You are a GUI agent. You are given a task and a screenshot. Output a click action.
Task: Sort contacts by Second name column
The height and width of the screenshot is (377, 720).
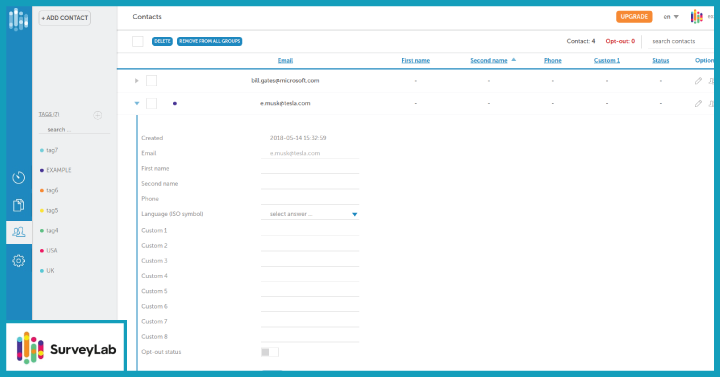[489, 61]
